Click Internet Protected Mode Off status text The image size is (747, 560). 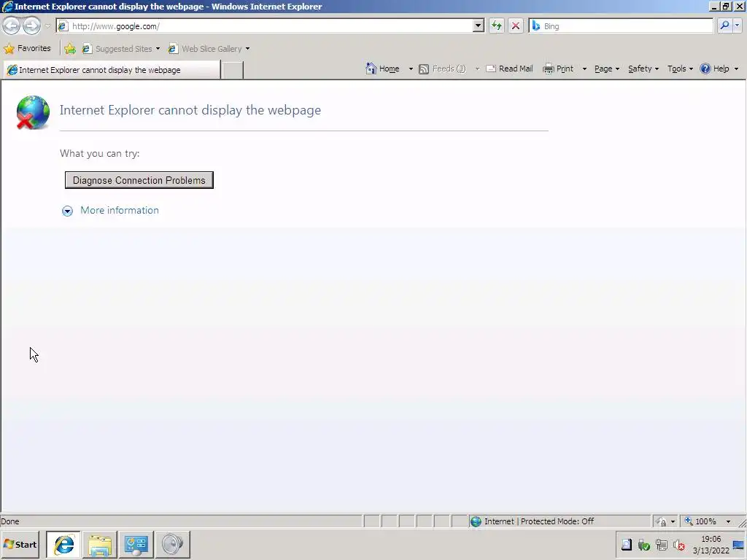point(539,521)
